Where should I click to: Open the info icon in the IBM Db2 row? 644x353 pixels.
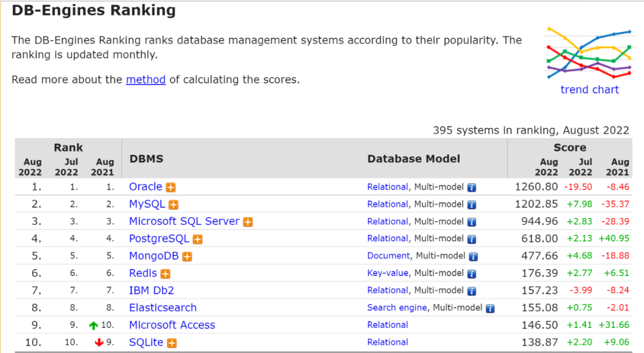[x=472, y=291]
